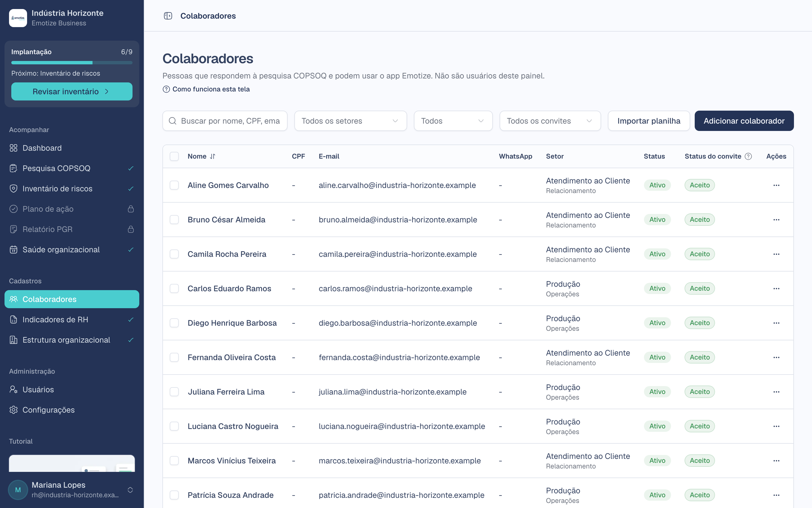Screen dimensions: 812x508
Task: Open actions menu for Juliana Ferreira Lima
Action: click(776, 392)
